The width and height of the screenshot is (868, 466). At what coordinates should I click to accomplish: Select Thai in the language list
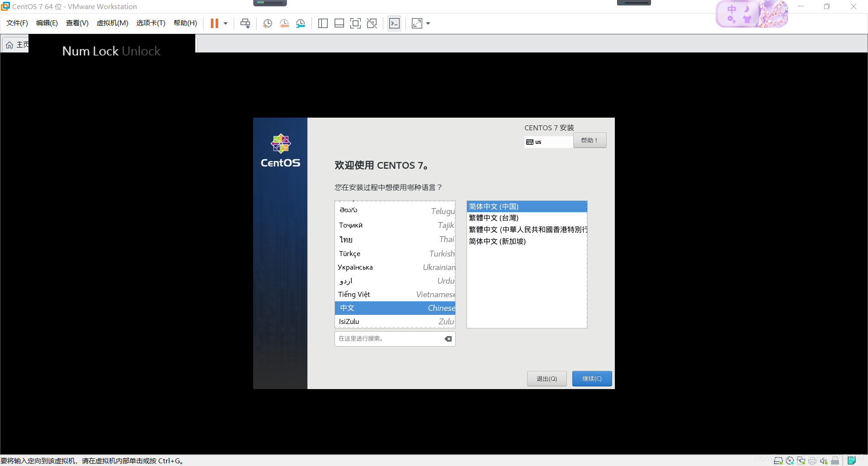point(395,239)
